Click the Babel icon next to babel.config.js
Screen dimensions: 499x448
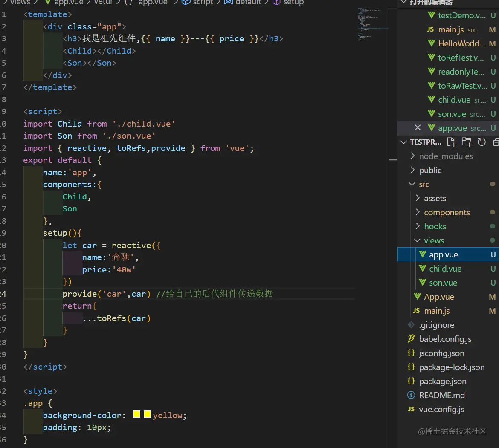click(x=411, y=338)
